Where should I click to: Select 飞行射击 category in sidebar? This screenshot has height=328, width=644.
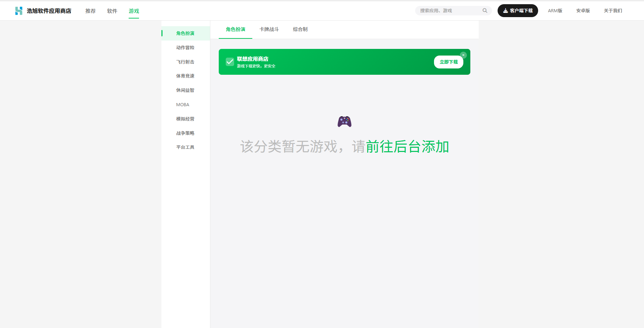[185, 62]
